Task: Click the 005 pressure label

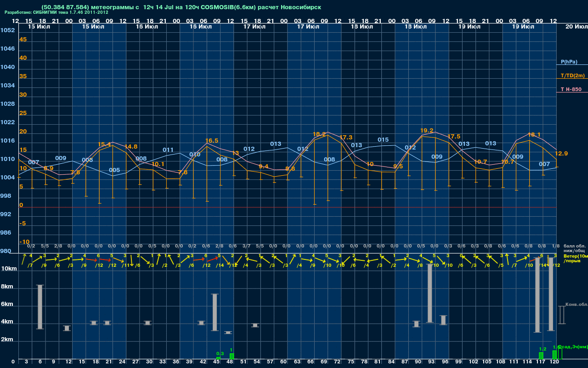Action: (x=114, y=170)
